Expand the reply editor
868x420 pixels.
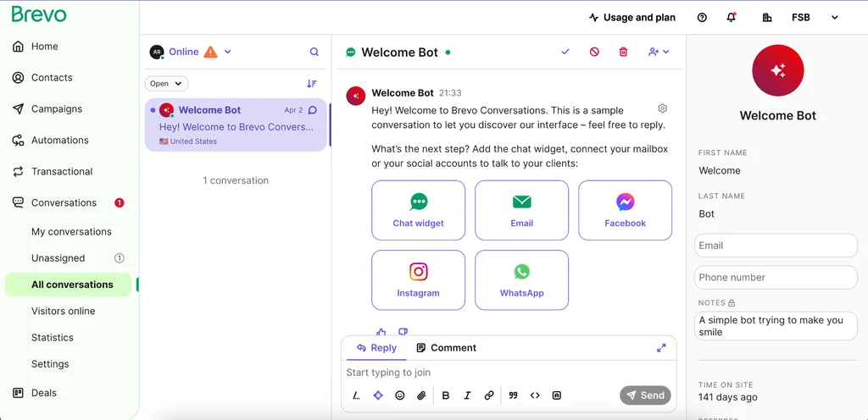pos(661,348)
